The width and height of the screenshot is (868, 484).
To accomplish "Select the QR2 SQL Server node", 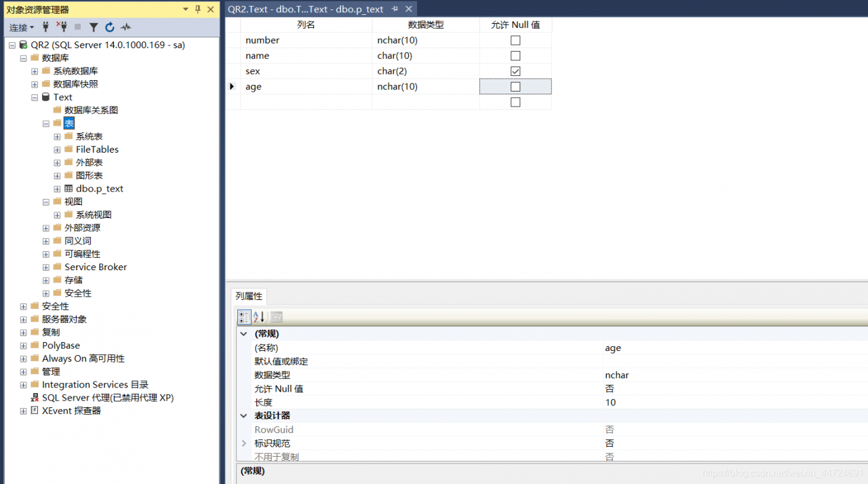I will coord(108,45).
